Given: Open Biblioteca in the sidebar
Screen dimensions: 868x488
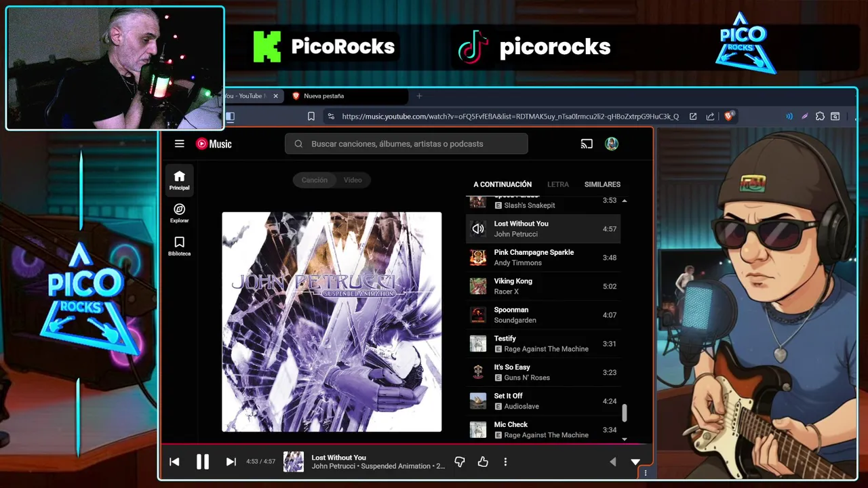Looking at the screenshot, I should tap(180, 246).
